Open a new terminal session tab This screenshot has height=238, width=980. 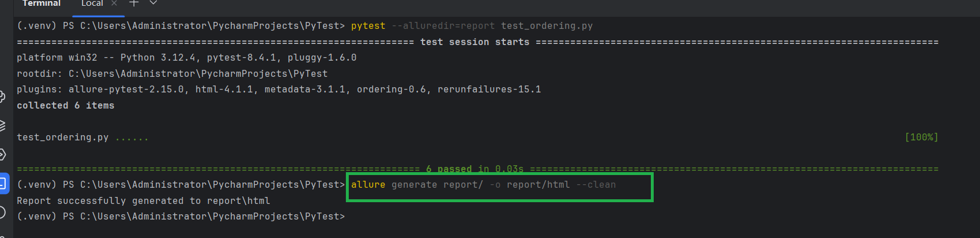click(134, 3)
